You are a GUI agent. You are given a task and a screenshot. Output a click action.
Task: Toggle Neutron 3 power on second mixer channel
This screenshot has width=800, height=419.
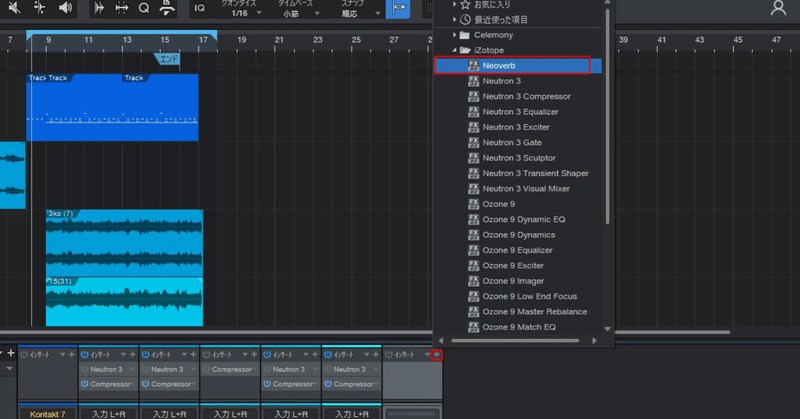[x=85, y=369]
